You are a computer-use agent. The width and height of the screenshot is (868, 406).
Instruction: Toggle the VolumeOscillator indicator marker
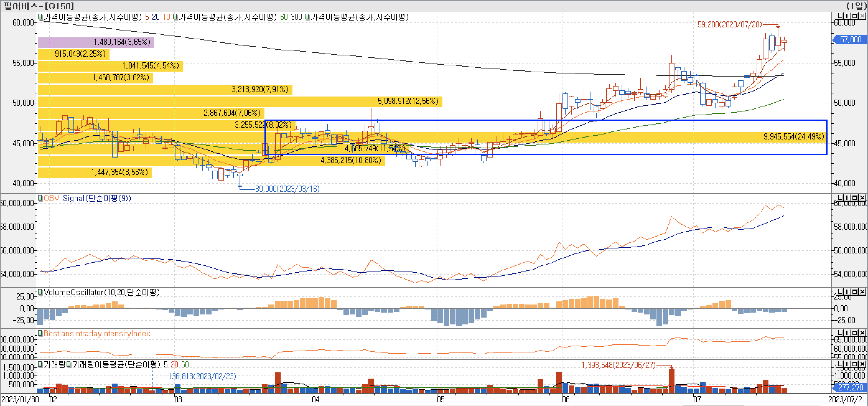coord(40,292)
